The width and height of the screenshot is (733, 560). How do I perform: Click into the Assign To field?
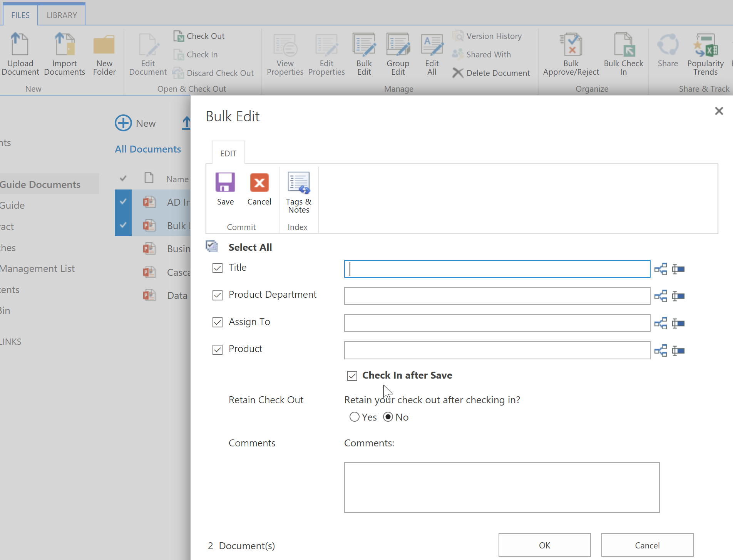tap(497, 323)
